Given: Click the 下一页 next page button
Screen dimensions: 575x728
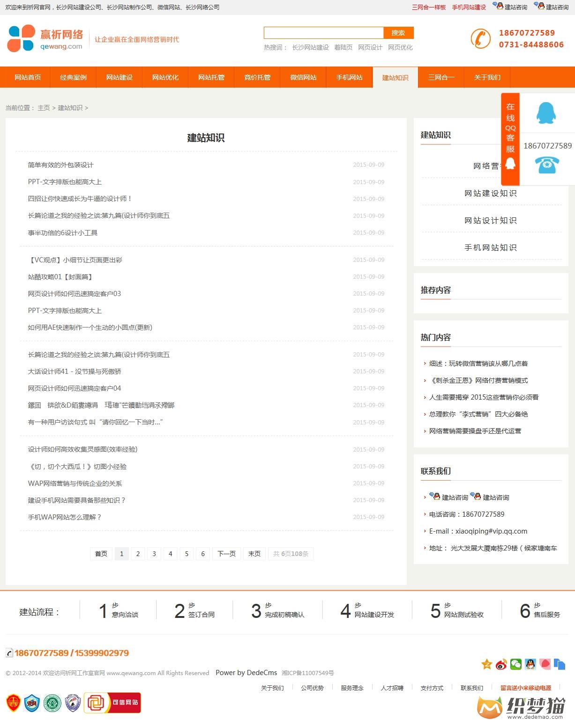Looking at the screenshot, I should tap(227, 554).
